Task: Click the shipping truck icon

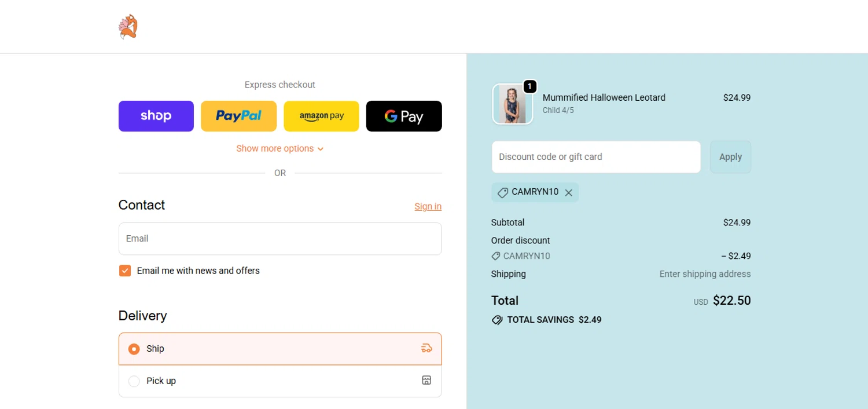Action: coord(426,348)
